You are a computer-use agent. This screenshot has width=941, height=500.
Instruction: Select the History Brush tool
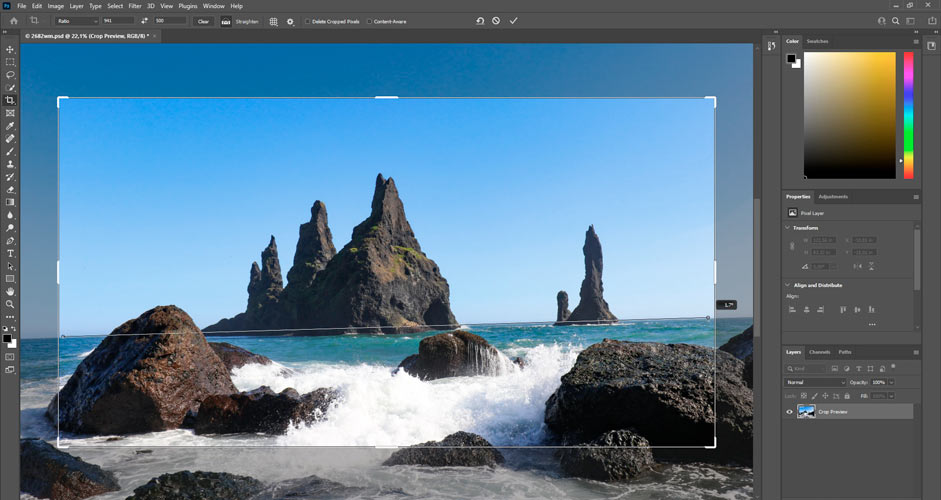[x=10, y=177]
